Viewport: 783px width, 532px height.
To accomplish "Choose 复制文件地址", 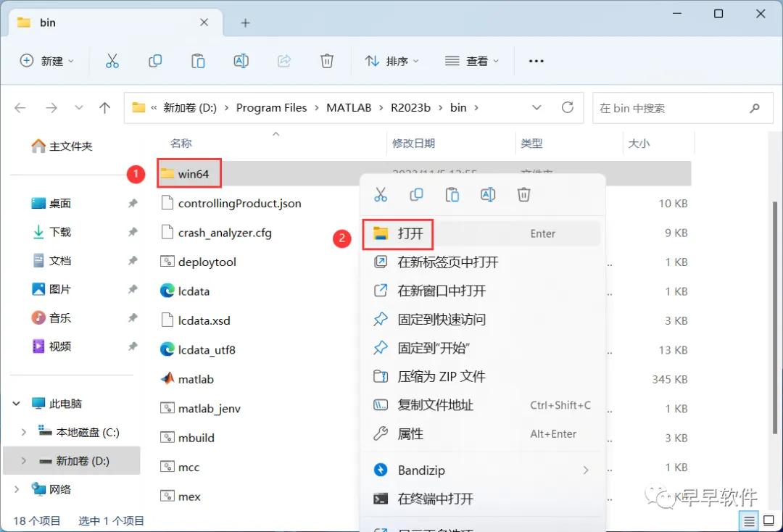I will click(x=482, y=405).
